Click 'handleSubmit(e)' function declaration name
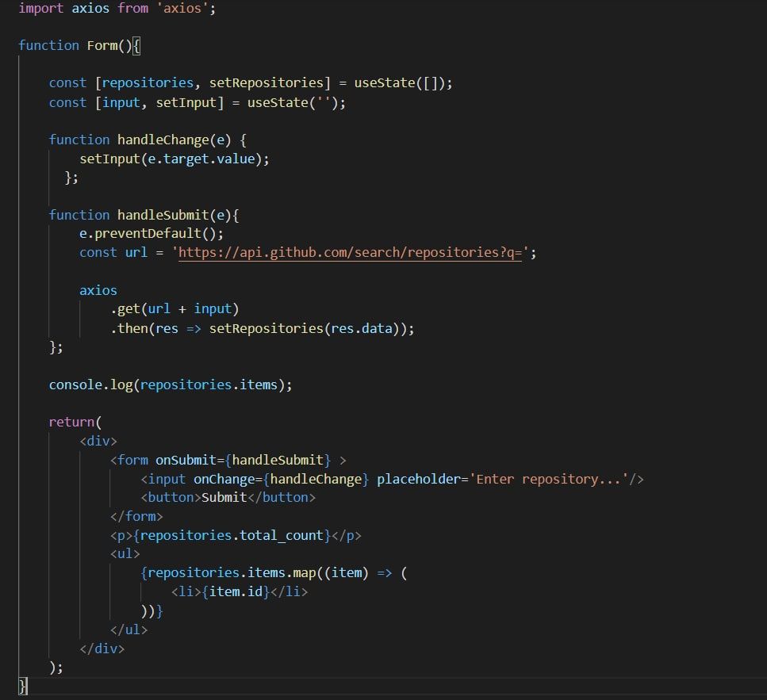 click(174, 215)
